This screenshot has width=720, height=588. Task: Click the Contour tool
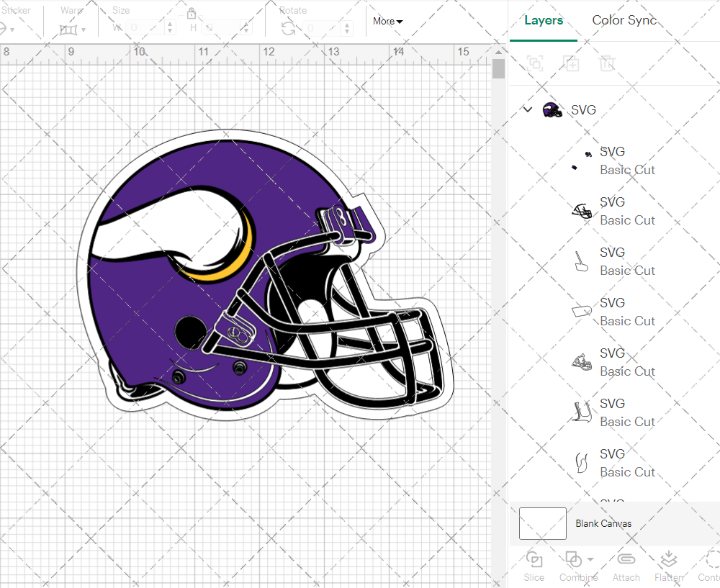709,566
